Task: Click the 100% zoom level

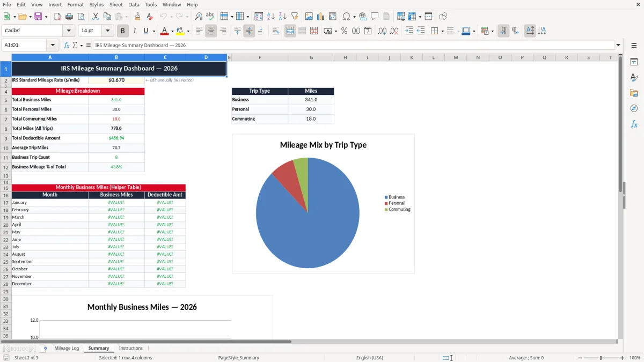Action: (x=635, y=358)
